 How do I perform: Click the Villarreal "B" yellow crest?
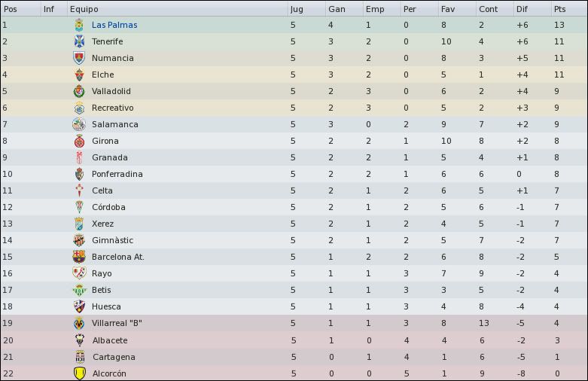[79, 323]
